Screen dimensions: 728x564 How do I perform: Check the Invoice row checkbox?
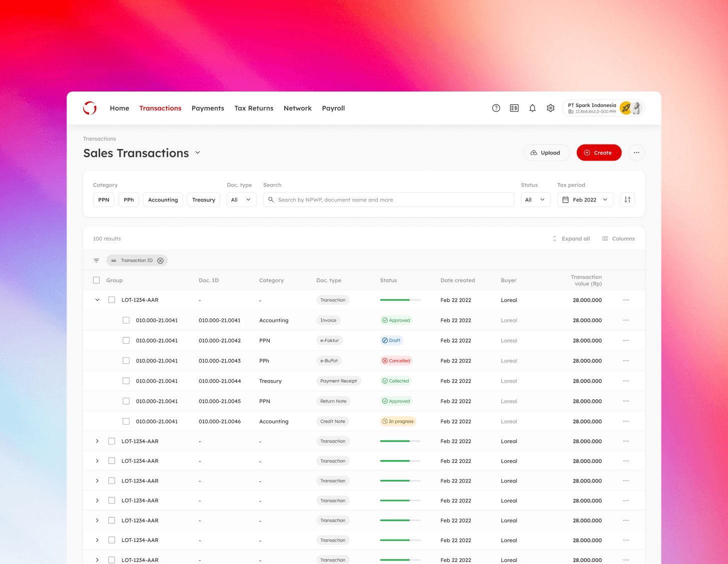point(126,320)
